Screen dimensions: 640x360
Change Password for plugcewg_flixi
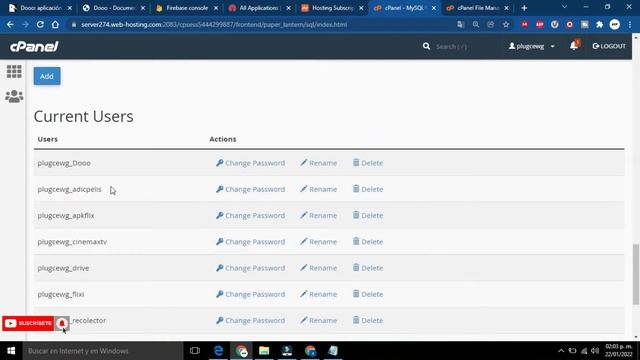[x=250, y=294]
